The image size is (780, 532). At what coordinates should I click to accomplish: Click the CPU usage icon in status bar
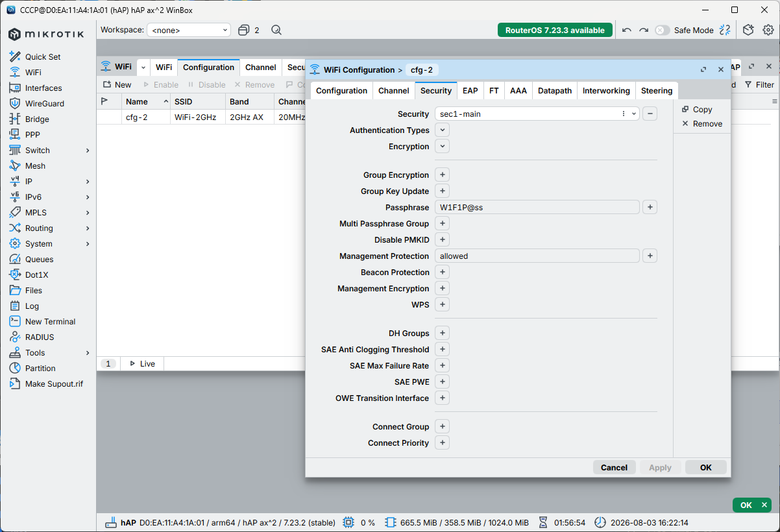coord(348,522)
